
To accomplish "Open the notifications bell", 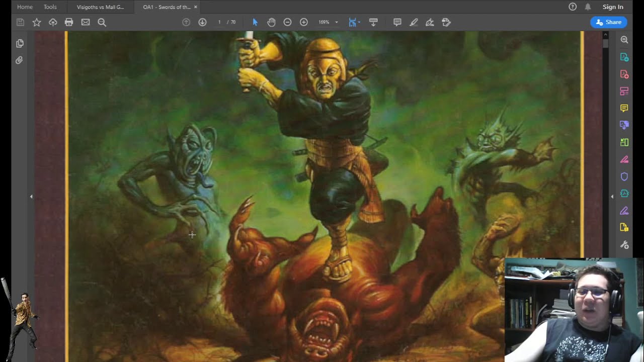I will 588,7.
